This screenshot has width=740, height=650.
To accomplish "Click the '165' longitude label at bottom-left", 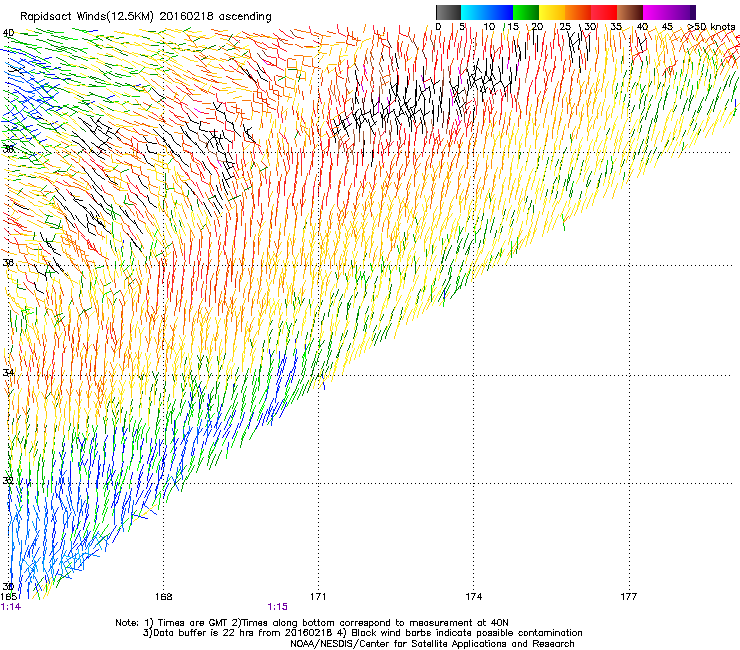I will tap(8, 597).
